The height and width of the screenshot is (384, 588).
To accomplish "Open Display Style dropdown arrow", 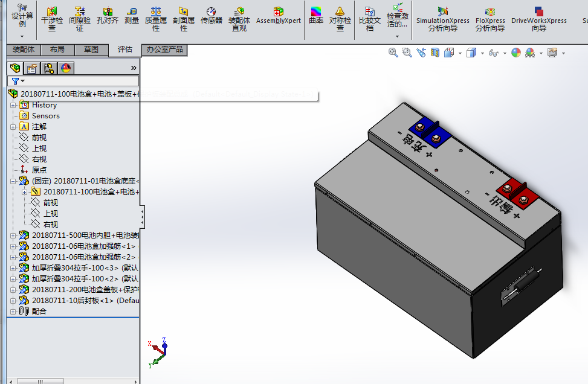I will tap(482, 53).
